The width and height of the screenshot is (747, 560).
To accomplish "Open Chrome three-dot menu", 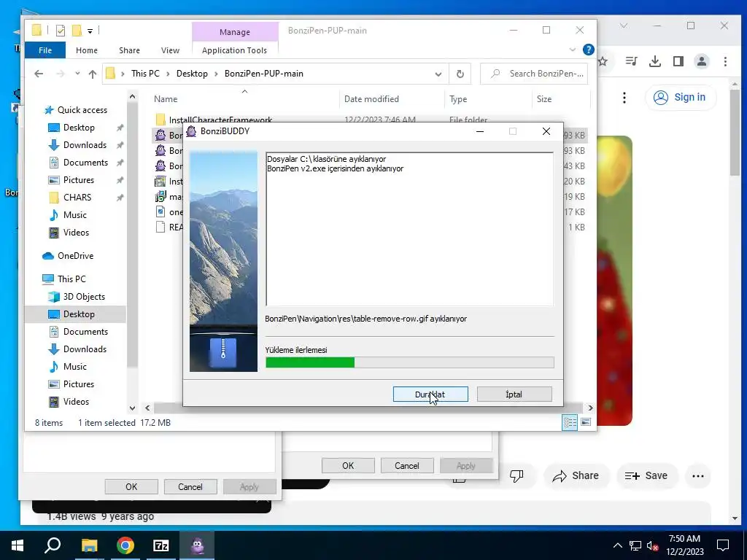I will point(725,61).
